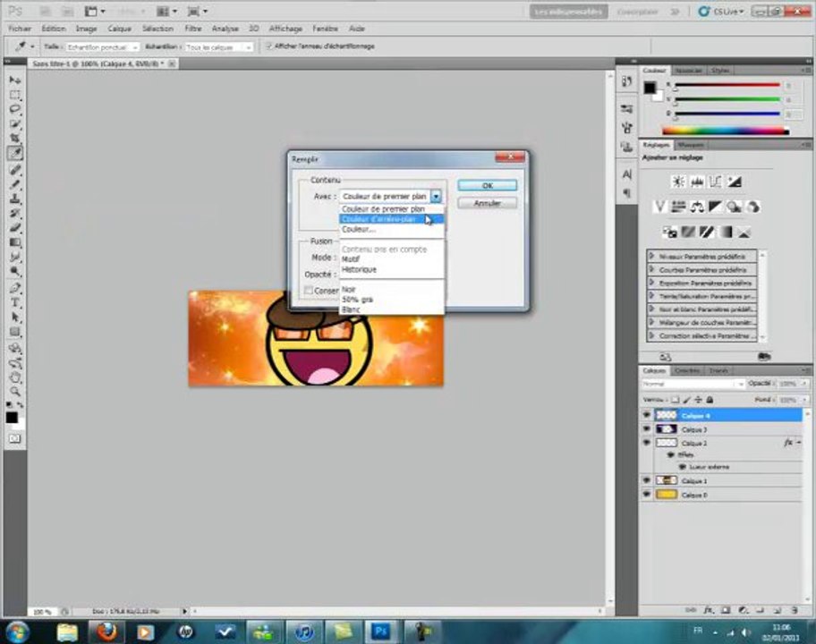The width and height of the screenshot is (816, 644).
Task: Open the Calque menu
Action: 119,29
